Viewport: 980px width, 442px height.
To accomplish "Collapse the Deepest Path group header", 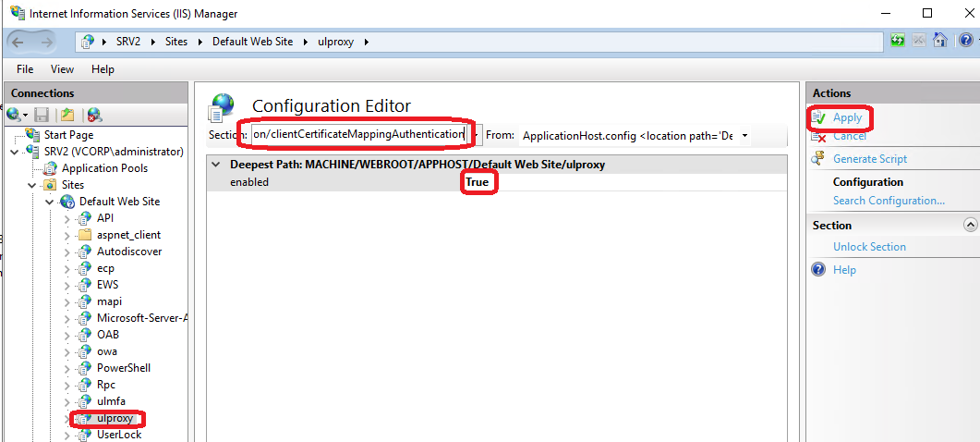I will click(x=215, y=165).
